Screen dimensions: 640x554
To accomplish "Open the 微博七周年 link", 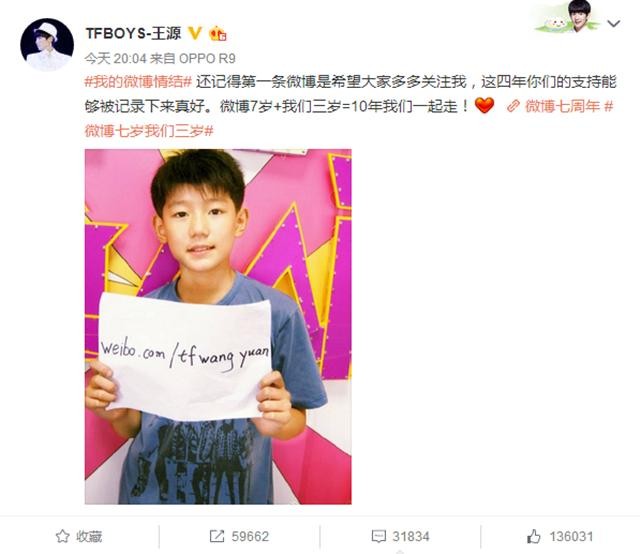I will point(562,106).
